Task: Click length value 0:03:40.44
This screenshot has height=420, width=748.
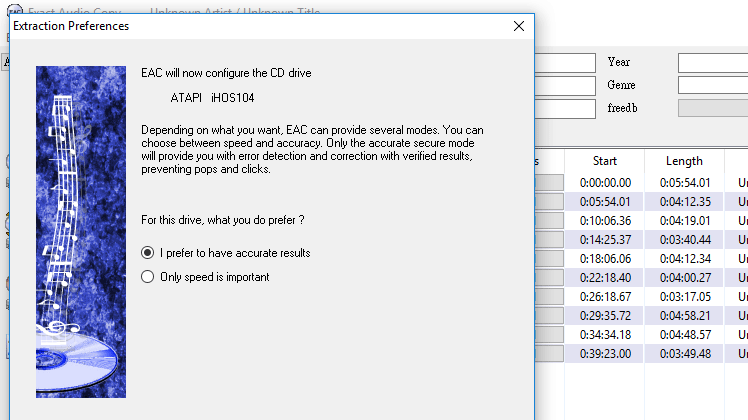Action: pyautogui.click(x=685, y=240)
